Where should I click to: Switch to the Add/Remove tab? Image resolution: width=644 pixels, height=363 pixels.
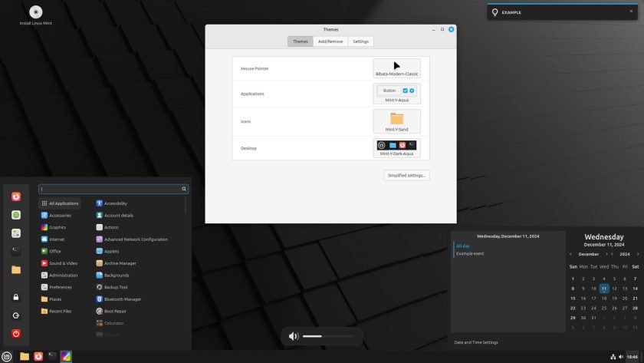pyautogui.click(x=330, y=41)
